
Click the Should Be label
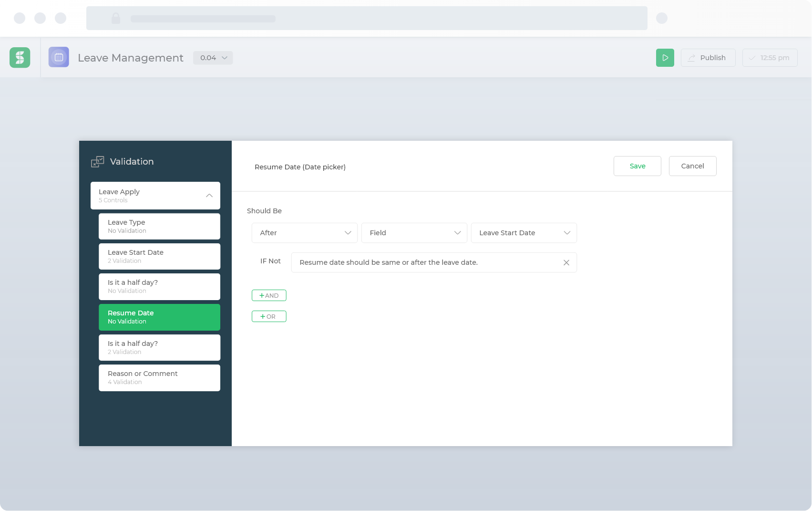pos(264,211)
